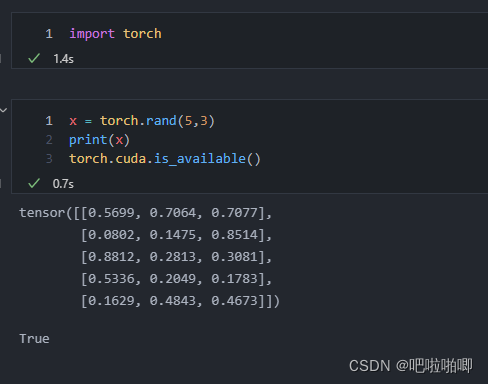Click the tensor output row starting 0.8812
488x384 pixels.
177,257
